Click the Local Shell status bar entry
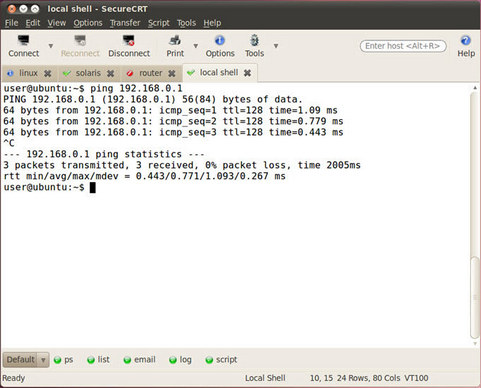The width and height of the screenshot is (481, 388). coord(265,378)
